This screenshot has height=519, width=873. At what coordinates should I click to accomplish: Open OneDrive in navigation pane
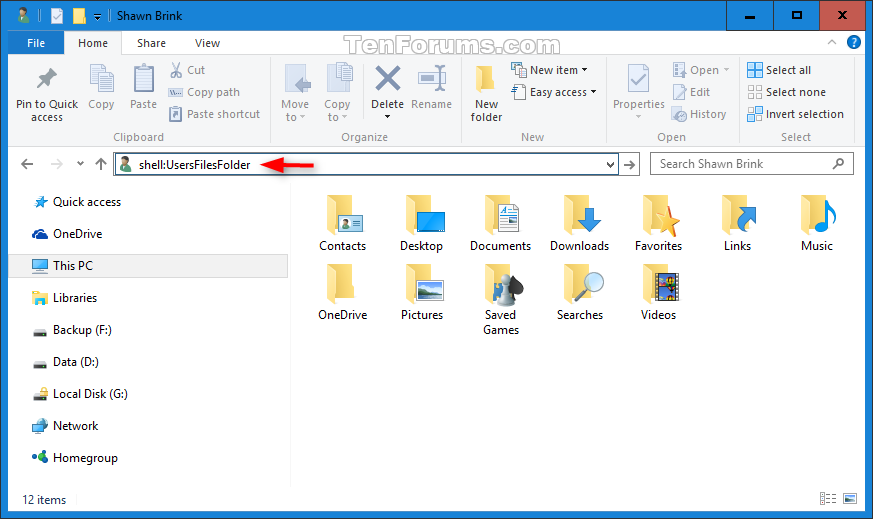(x=67, y=234)
